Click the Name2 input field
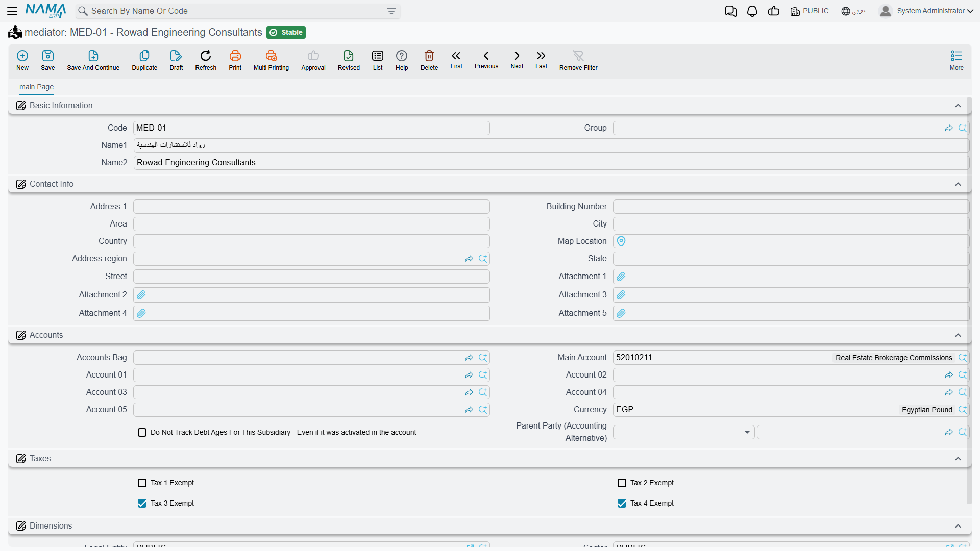Screen dimensions: 980x551 (551, 163)
